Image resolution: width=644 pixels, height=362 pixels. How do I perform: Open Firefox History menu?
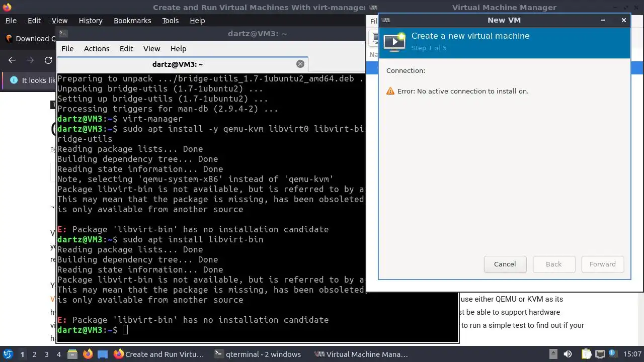[91, 21]
